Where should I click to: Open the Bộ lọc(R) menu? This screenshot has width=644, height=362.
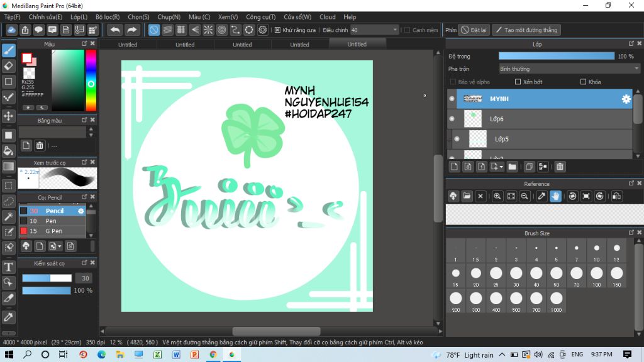pos(108,17)
